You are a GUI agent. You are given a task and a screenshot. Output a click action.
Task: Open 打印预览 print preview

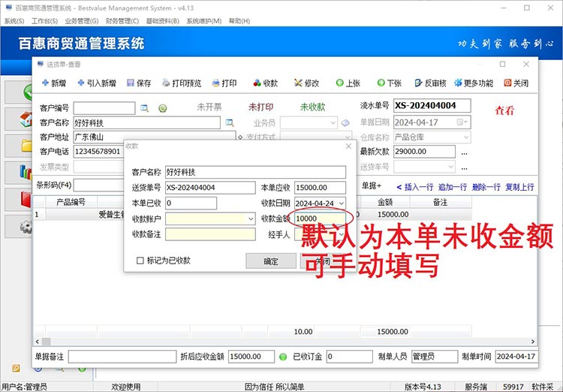point(182,83)
